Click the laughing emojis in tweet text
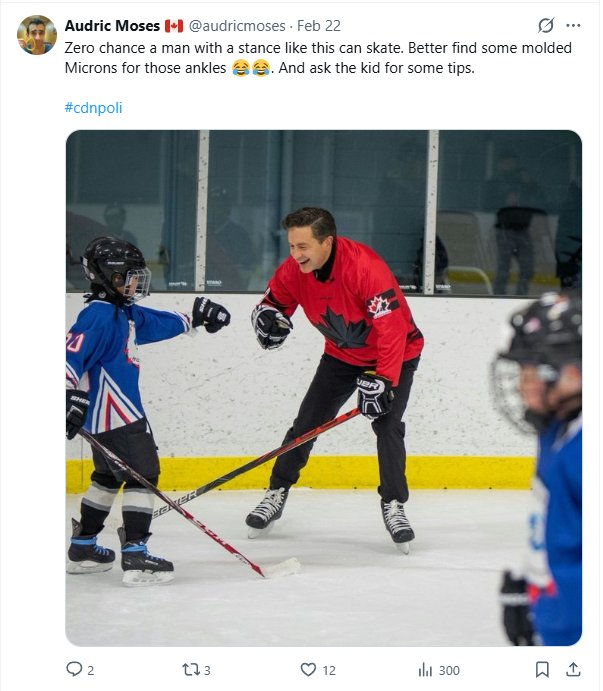The height and width of the screenshot is (691, 603). coord(252,68)
